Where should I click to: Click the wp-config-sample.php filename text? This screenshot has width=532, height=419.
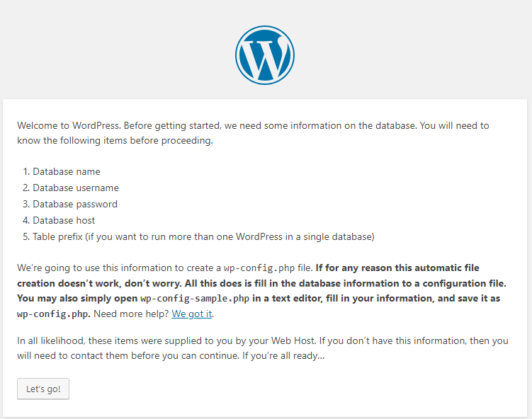tap(195, 299)
